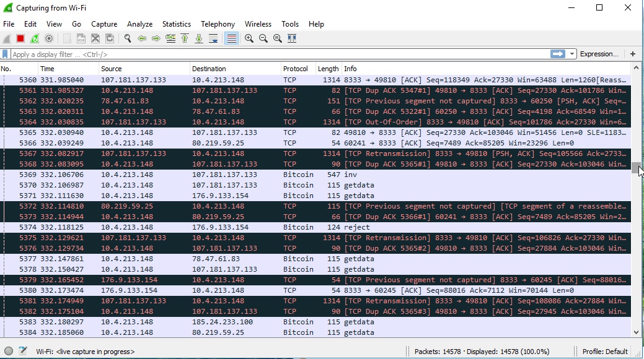
Task: Open the Edit menu
Action: [30, 24]
